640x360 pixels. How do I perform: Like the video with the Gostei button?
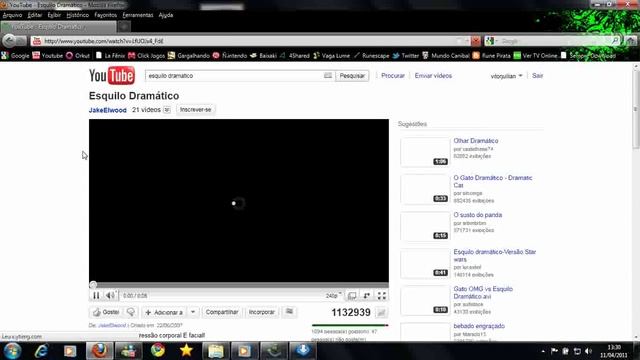pos(106,312)
